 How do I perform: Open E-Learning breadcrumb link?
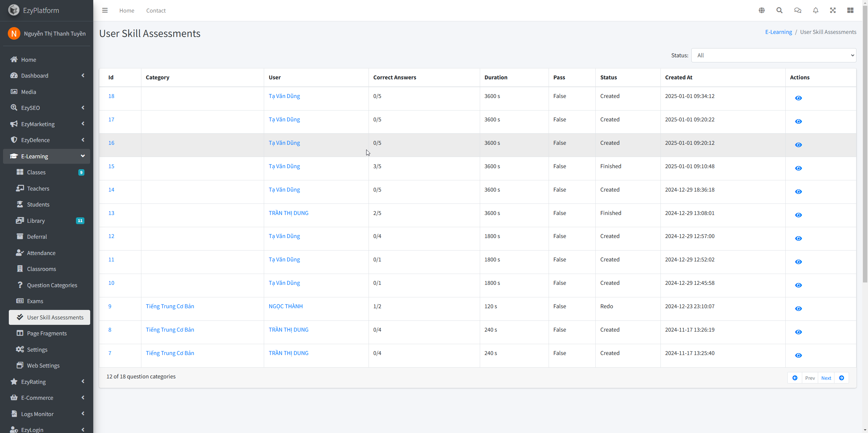point(778,32)
